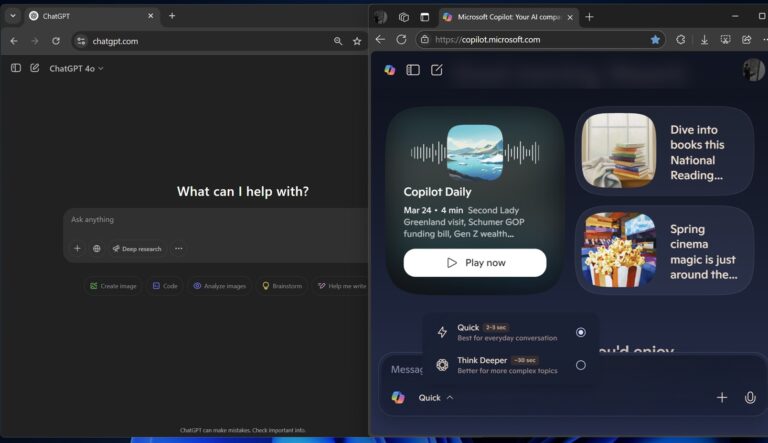Click the Ask anything input field

coord(200,220)
